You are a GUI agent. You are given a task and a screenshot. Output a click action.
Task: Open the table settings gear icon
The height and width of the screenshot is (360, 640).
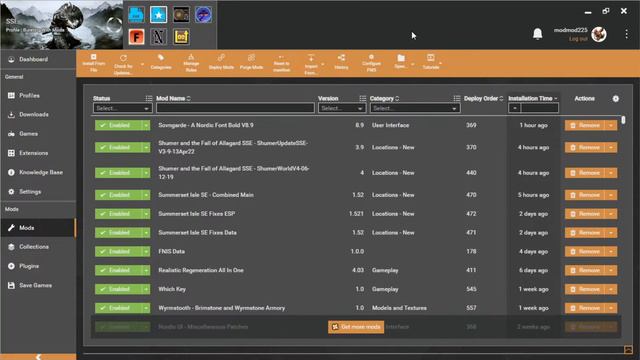[616, 98]
